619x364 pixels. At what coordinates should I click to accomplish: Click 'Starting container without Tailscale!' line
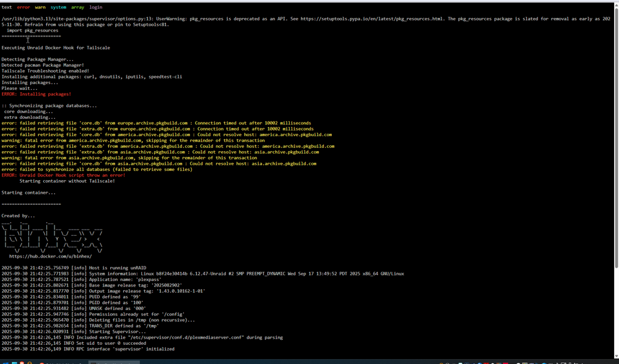pyautogui.click(x=67, y=181)
